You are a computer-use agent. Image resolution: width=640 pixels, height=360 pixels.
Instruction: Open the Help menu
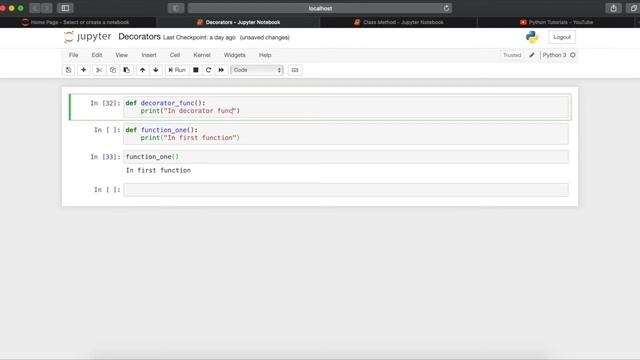click(x=265, y=55)
